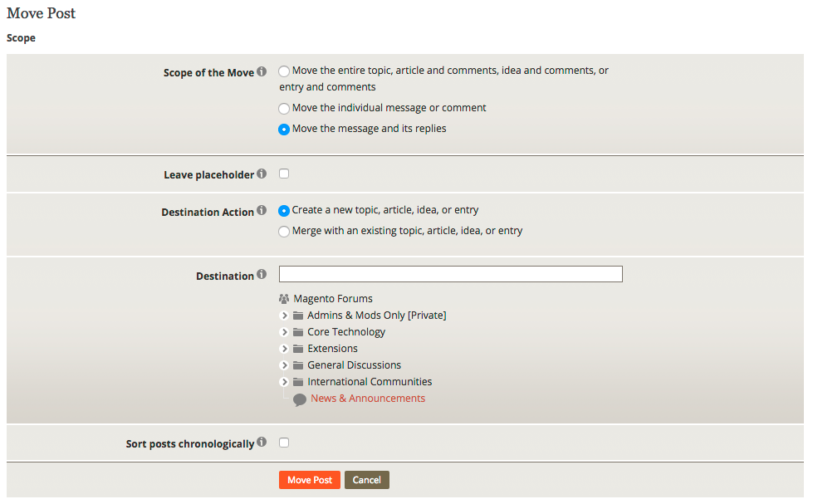The image size is (813, 504).
Task: Choose Move the individual message or comment
Action: 284,109
